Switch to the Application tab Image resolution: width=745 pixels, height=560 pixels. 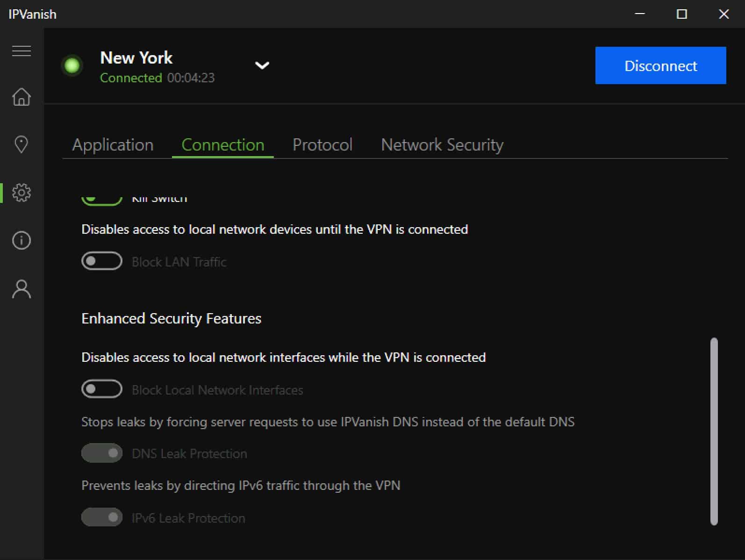click(x=113, y=145)
